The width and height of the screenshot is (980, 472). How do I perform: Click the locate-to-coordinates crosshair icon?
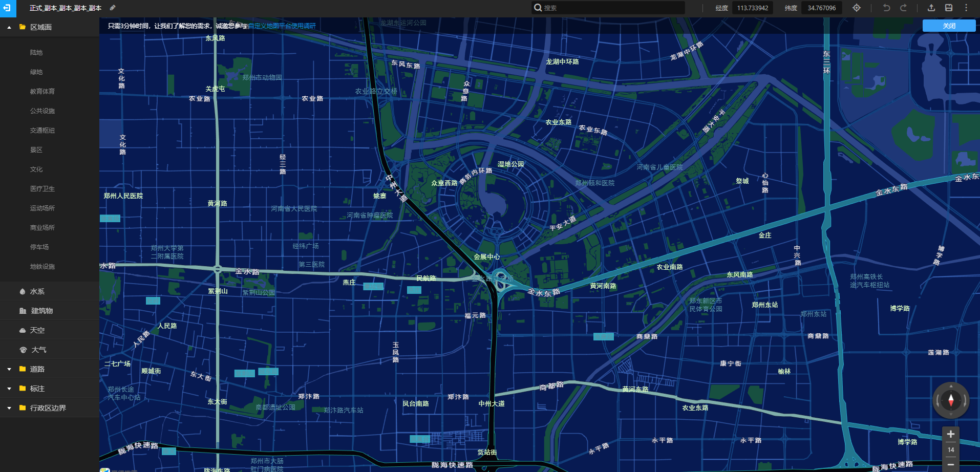(857, 8)
